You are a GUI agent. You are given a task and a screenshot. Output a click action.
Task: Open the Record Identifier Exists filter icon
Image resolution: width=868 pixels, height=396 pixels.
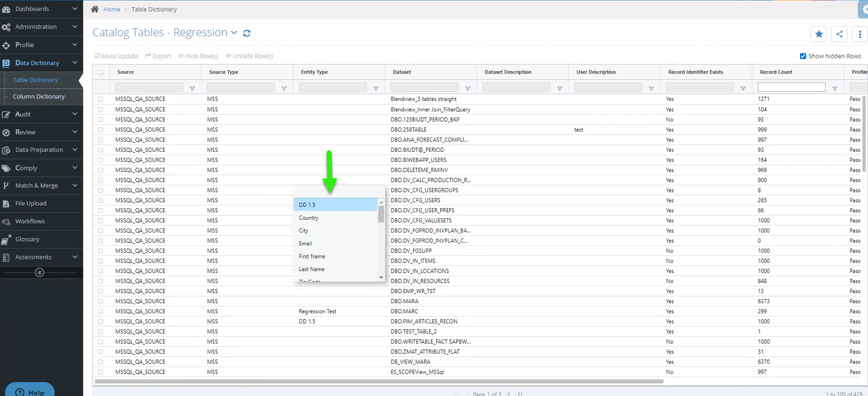(743, 88)
